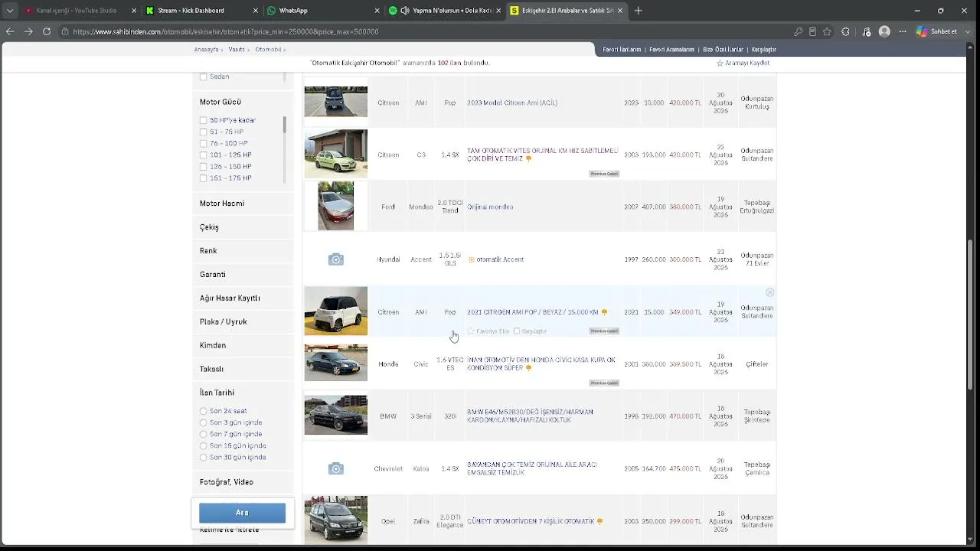Check the 50 HP'ye kadar checkbox
Viewport: 980px width, 551px height.
[203, 120]
